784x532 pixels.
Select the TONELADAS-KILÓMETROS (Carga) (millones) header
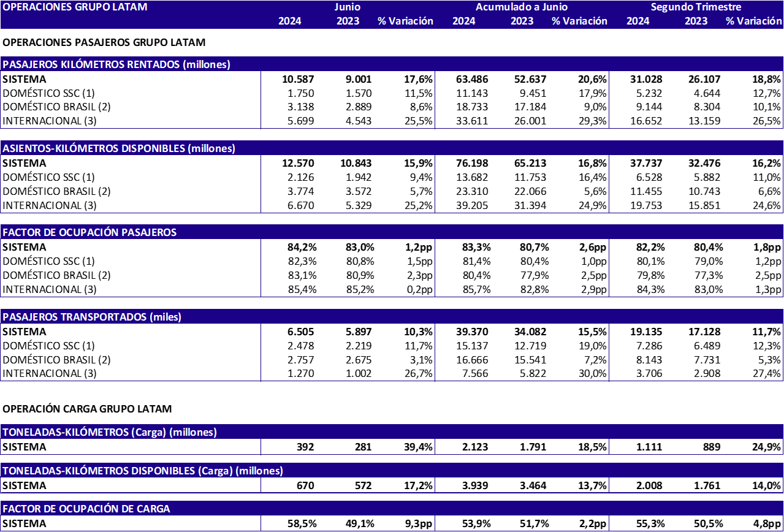pos(110,432)
